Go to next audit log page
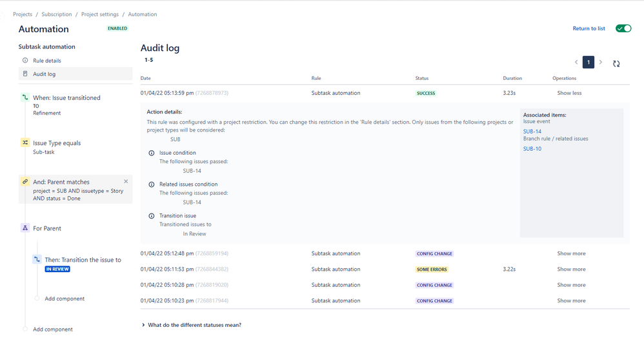Image resolution: width=644 pixels, height=343 pixels. (x=601, y=63)
